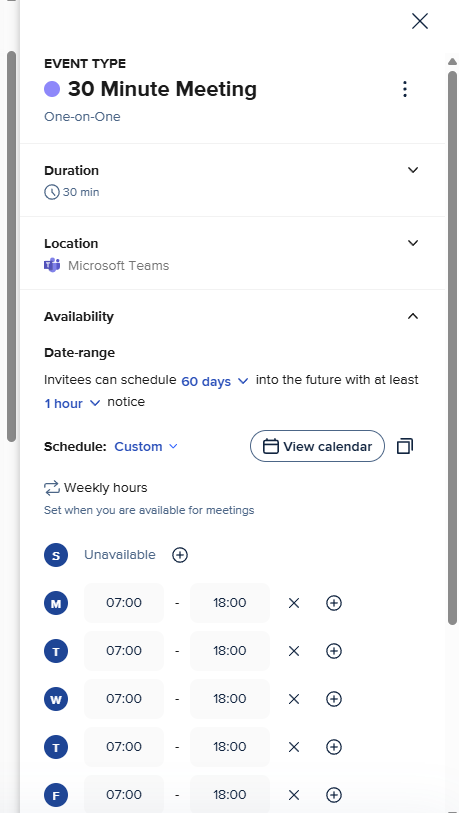Viewport: 459px width, 813px height.
Task: Click the copy schedule icon beside View calendar
Action: [x=405, y=446]
